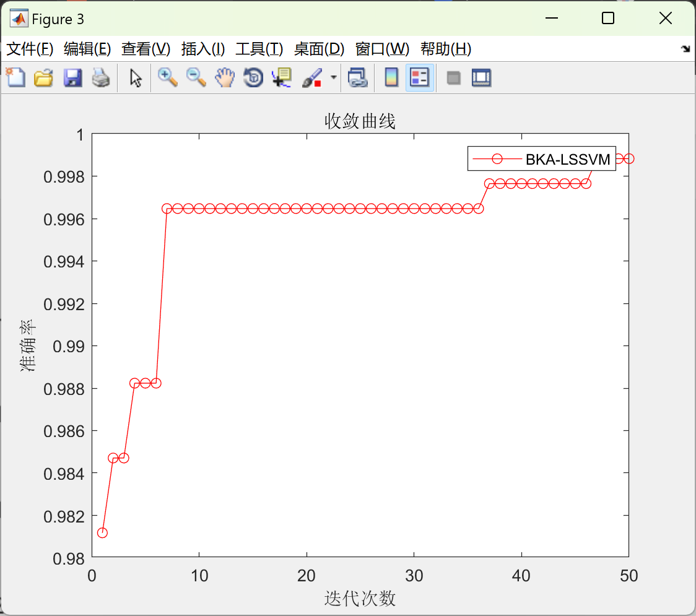
Task: Click the x-axis tick label 40
Action: click(x=521, y=576)
